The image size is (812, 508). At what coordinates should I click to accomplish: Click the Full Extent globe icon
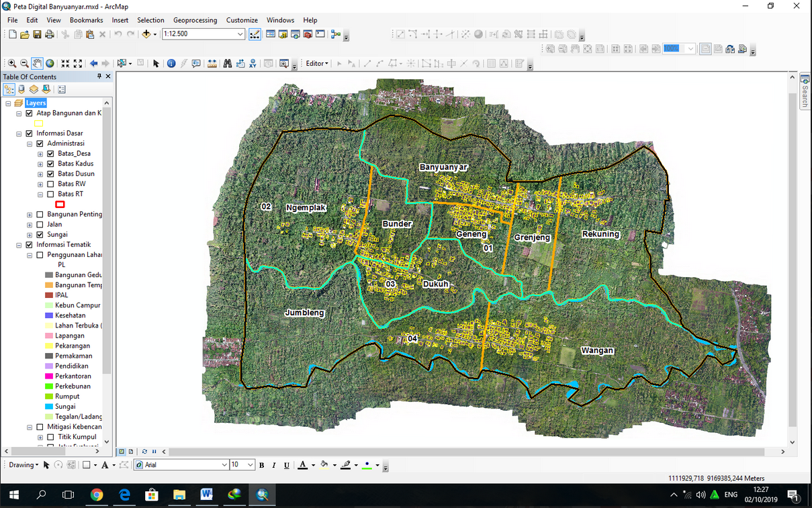coord(50,64)
